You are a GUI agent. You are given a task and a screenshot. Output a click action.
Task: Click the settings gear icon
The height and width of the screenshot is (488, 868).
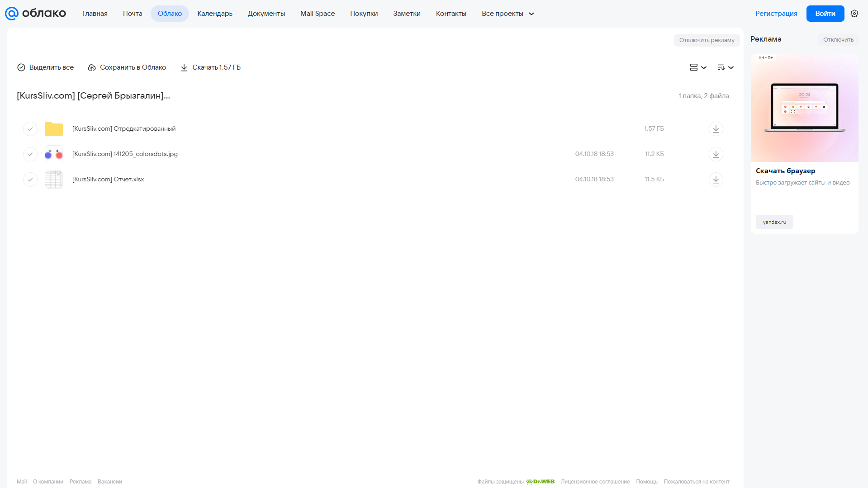(854, 14)
